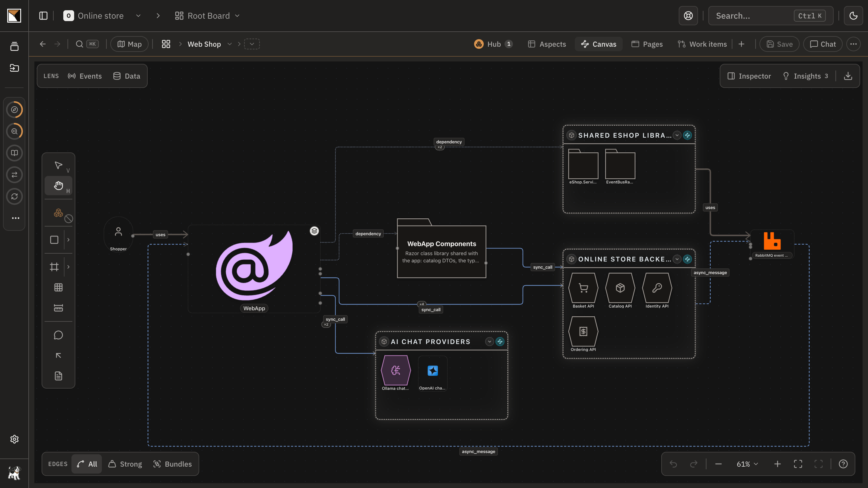This screenshot has width=868, height=488.
Task: Download the canvas export icon
Action: tap(848, 76)
